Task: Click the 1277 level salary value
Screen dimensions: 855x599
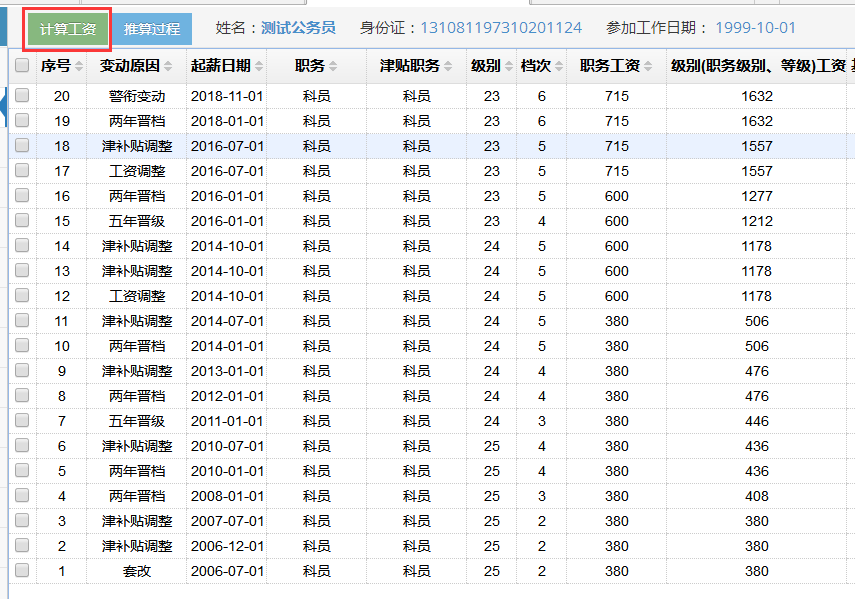Action: [757, 196]
